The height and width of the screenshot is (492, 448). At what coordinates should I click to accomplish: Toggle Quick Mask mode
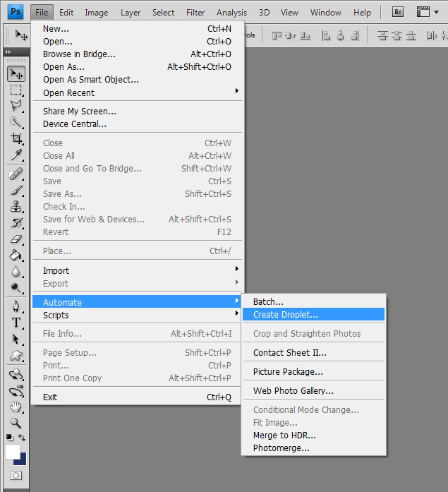pos(16,475)
